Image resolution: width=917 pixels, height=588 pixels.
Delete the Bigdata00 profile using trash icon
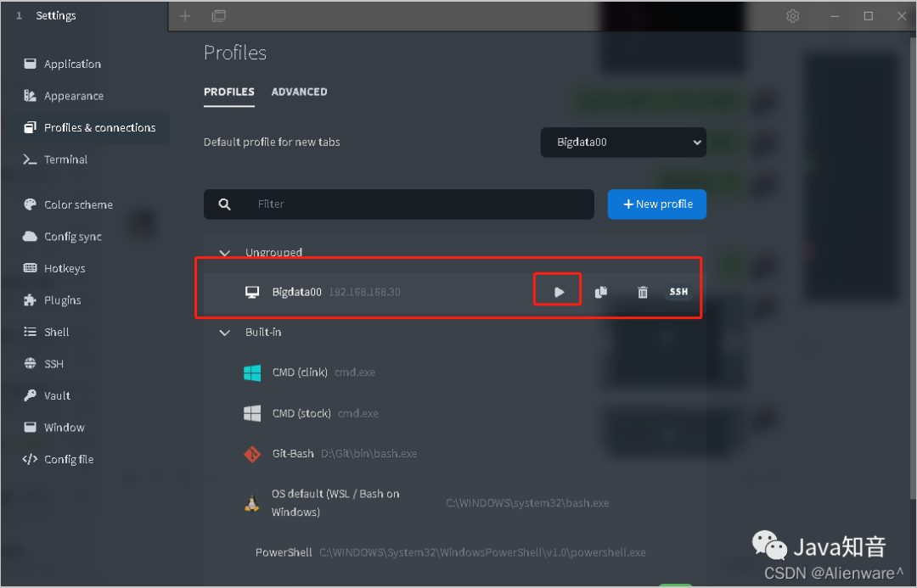tap(643, 292)
